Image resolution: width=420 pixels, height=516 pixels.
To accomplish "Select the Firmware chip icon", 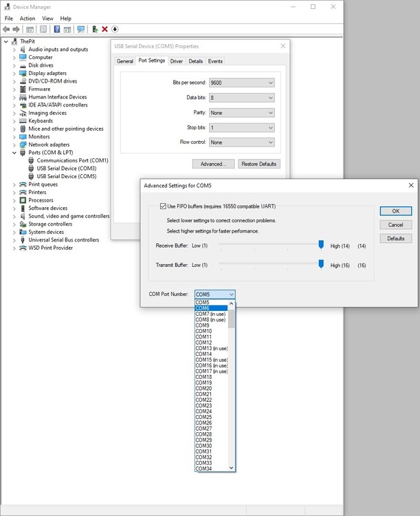I will tap(23, 89).
